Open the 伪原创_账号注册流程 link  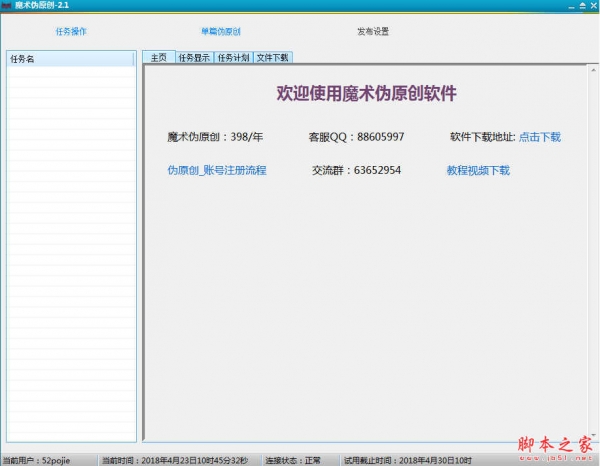(x=217, y=171)
